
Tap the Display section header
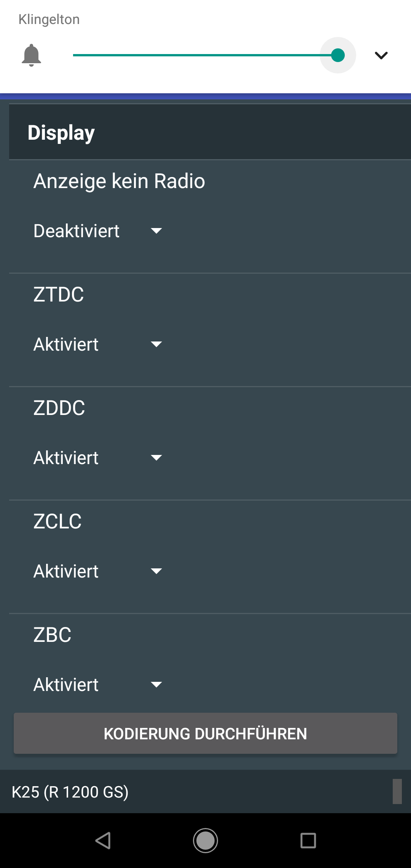click(x=61, y=132)
